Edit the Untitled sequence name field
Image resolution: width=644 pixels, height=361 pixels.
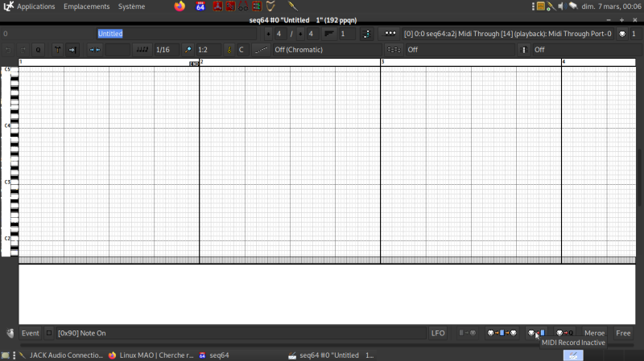[x=176, y=34]
